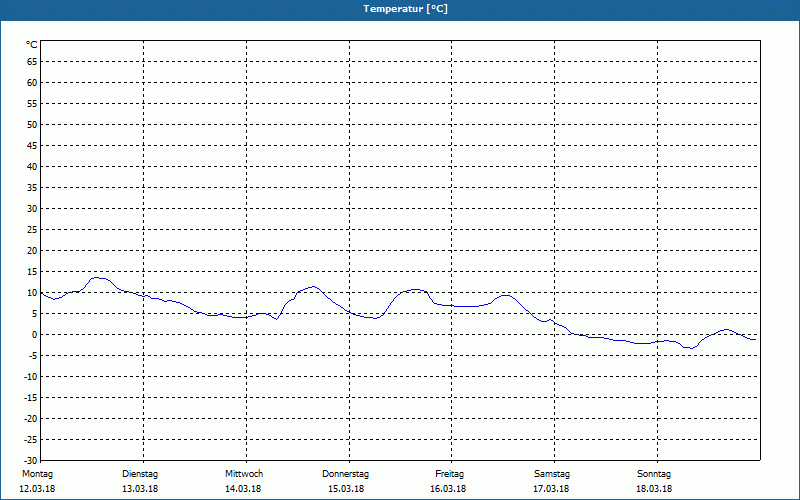Click the 65 value on temperature axis
The height and width of the screenshot is (500, 800).
(32, 62)
